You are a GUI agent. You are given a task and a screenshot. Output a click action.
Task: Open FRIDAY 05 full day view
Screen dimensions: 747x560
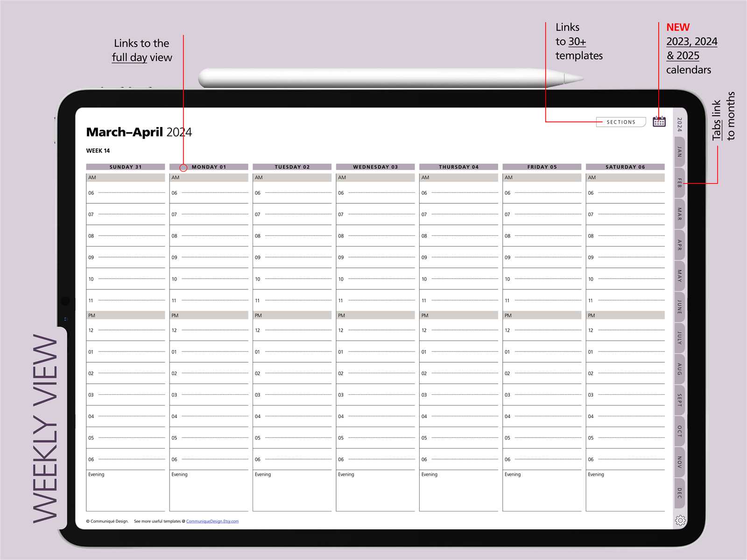pos(542,167)
